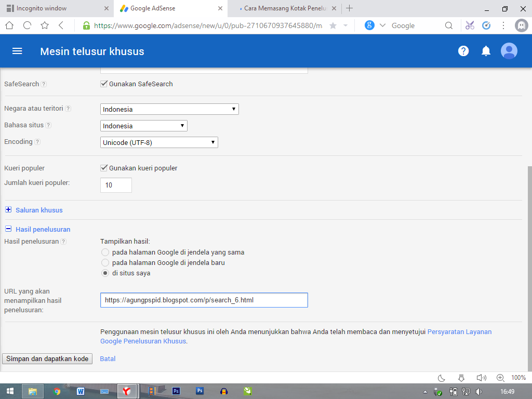Viewport: 532px width, 399px height.
Task: Expand the Saluran khusus section
Action: (x=8, y=210)
